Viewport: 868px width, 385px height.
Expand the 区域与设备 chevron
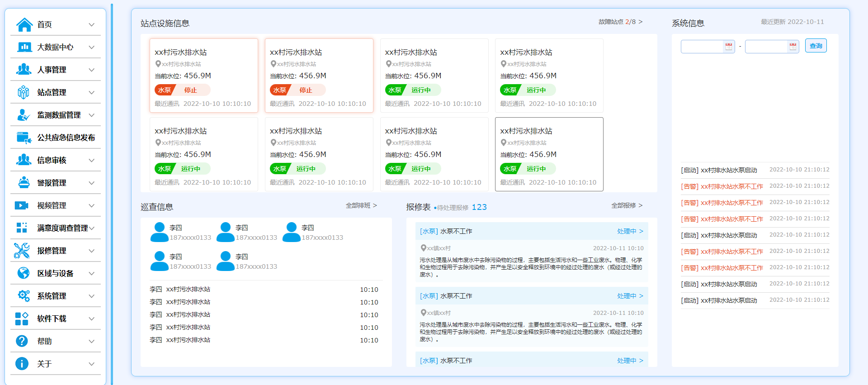(x=92, y=273)
